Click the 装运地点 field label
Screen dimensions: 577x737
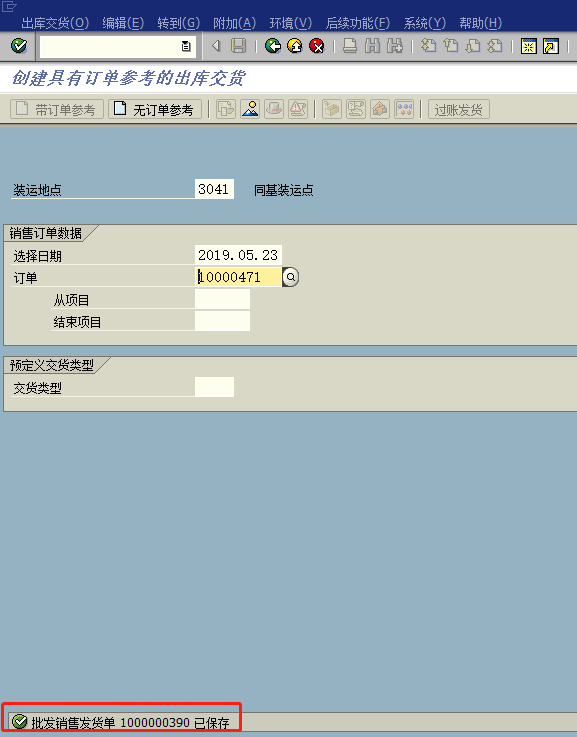pyautogui.click(x=38, y=190)
